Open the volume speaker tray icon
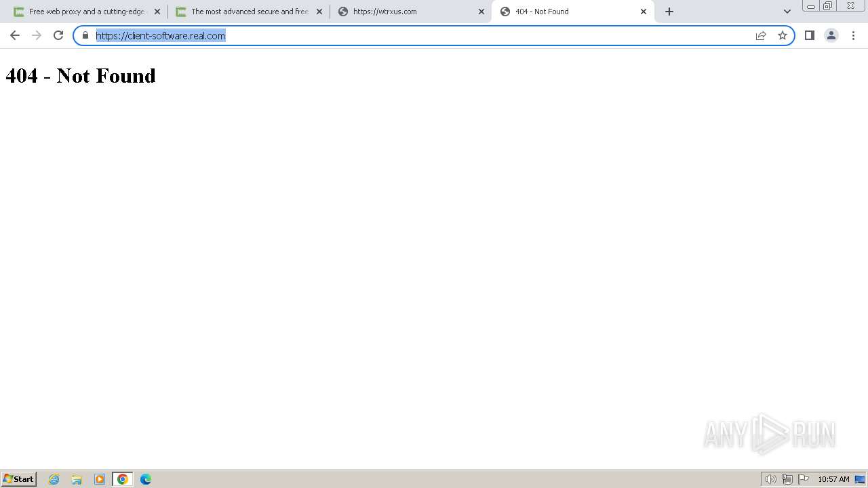 [x=770, y=479]
